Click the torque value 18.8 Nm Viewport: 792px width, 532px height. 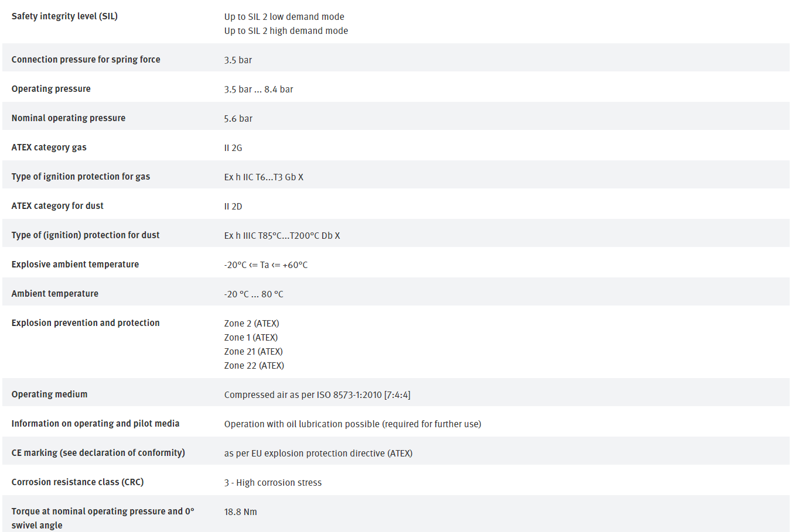[x=240, y=512]
